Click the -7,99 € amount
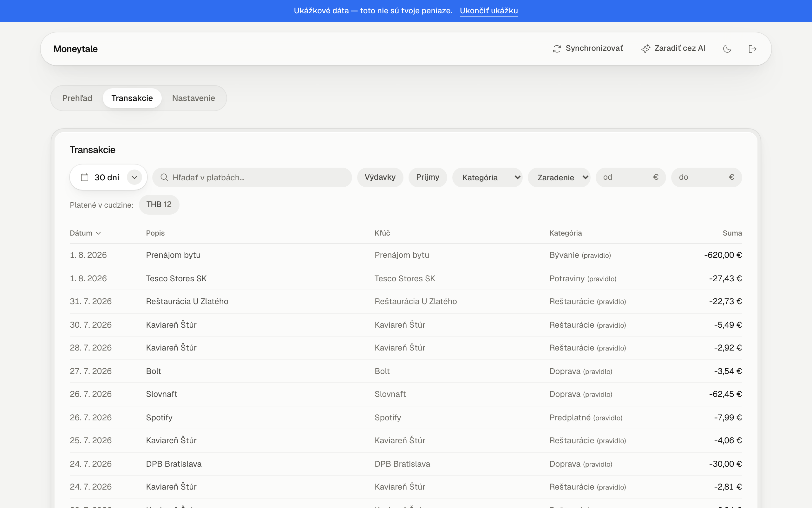This screenshot has width=812, height=508. pyautogui.click(x=728, y=418)
